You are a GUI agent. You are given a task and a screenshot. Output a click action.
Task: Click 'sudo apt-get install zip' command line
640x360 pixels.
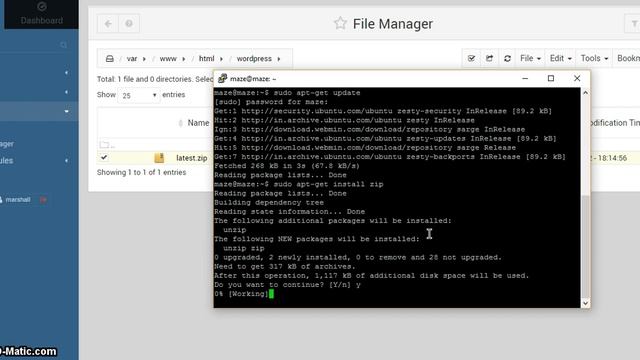tap(328, 184)
